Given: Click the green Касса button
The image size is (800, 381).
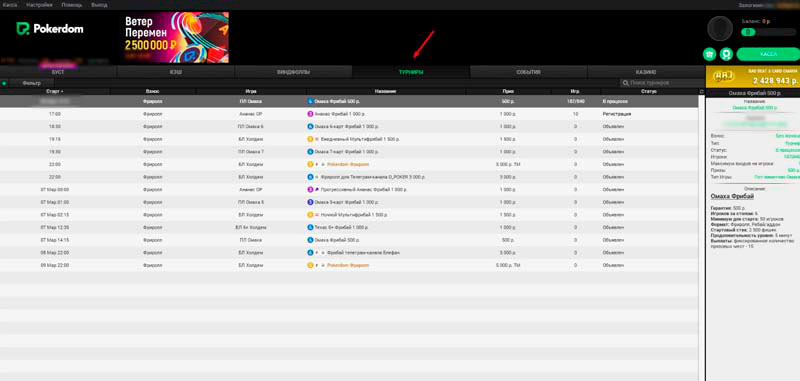Looking at the screenshot, I should (768, 54).
